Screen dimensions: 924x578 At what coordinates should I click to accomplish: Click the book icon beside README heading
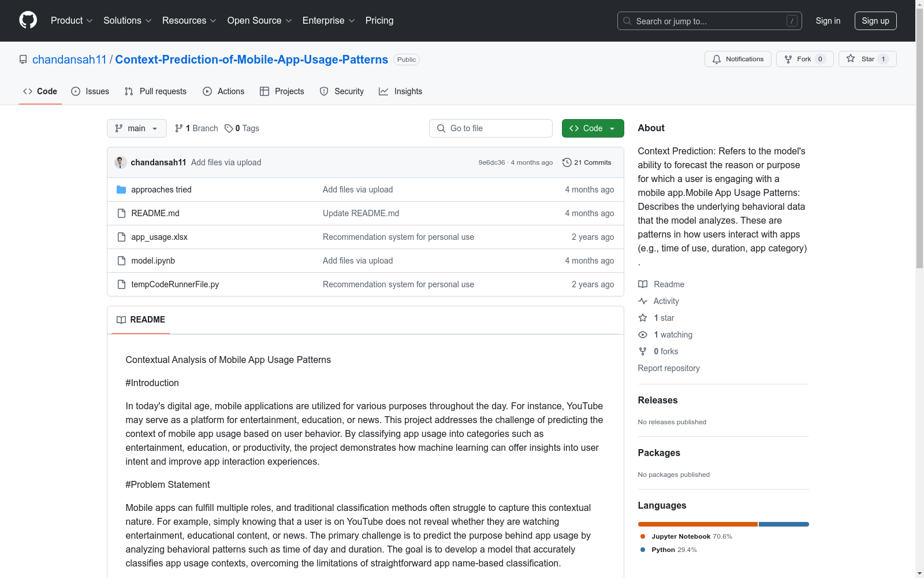click(x=121, y=320)
